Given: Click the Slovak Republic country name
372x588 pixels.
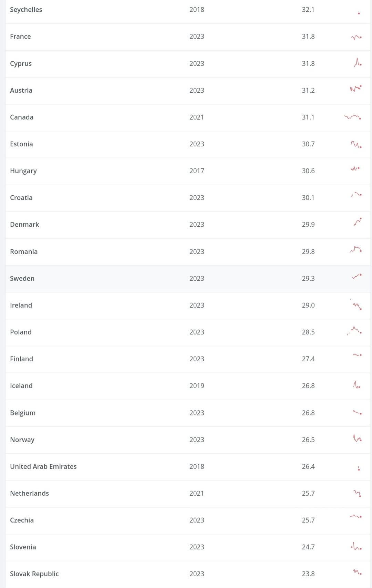Looking at the screenshot, I should click(34, 574).
